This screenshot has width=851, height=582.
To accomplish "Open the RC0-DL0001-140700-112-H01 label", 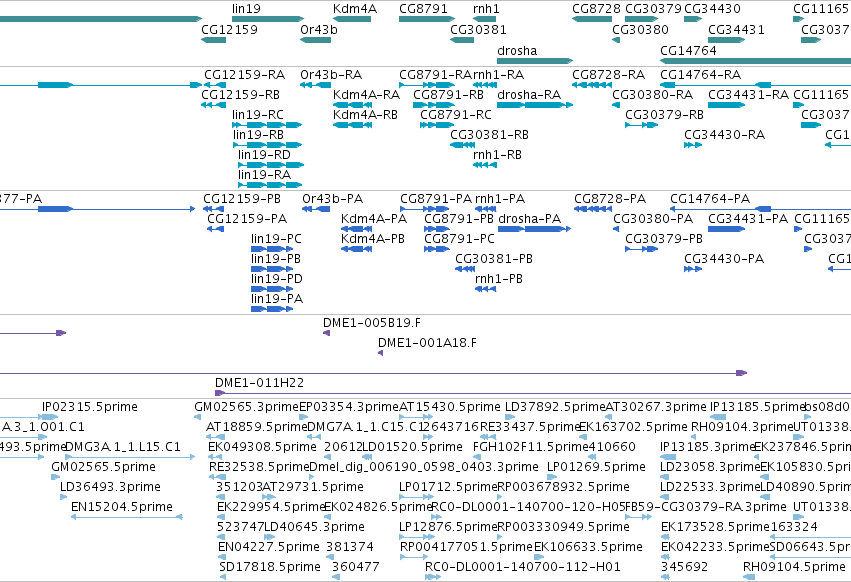I will click(x=523, y=566).
